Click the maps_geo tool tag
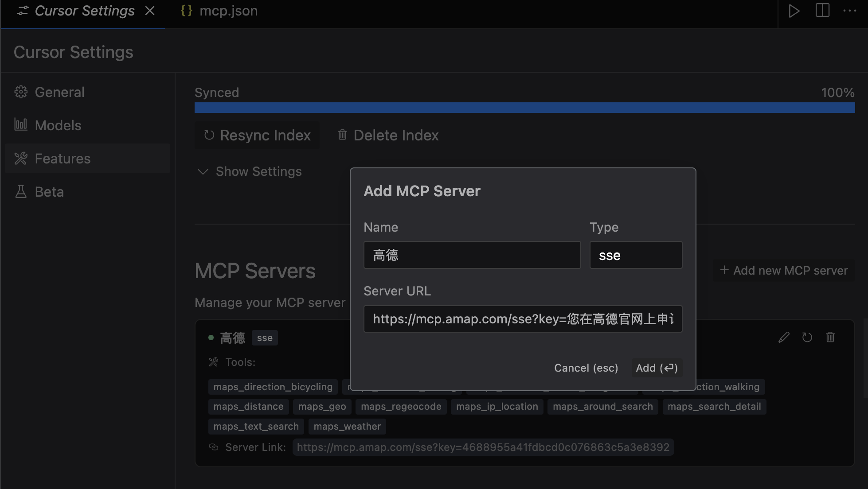 click(322, 407)
